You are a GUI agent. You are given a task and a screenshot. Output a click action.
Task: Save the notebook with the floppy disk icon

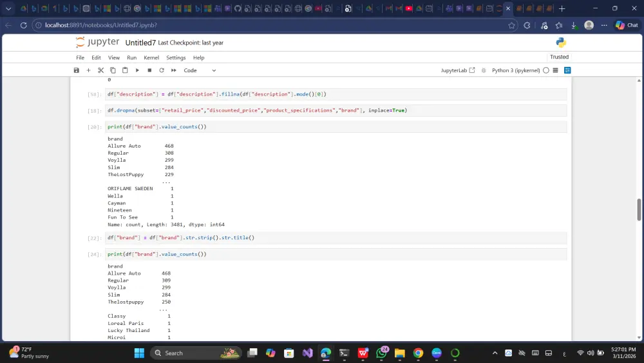(x=77, y=70)
